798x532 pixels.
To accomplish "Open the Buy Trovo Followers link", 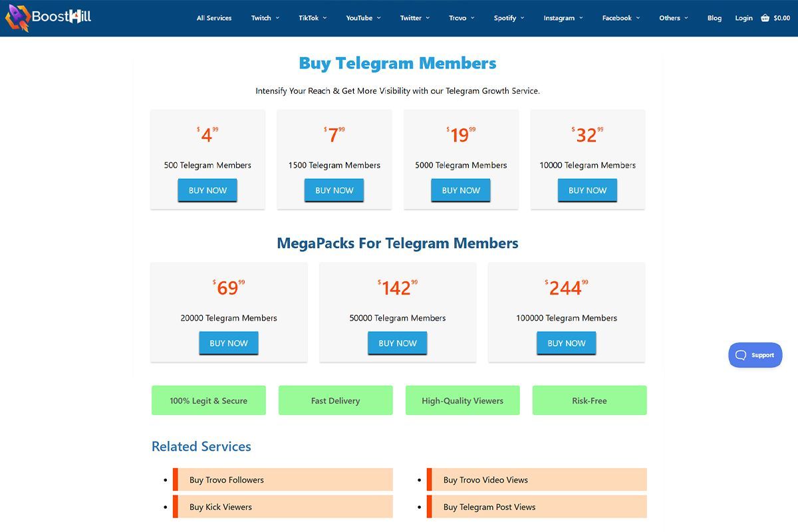I will click(283, 479).
